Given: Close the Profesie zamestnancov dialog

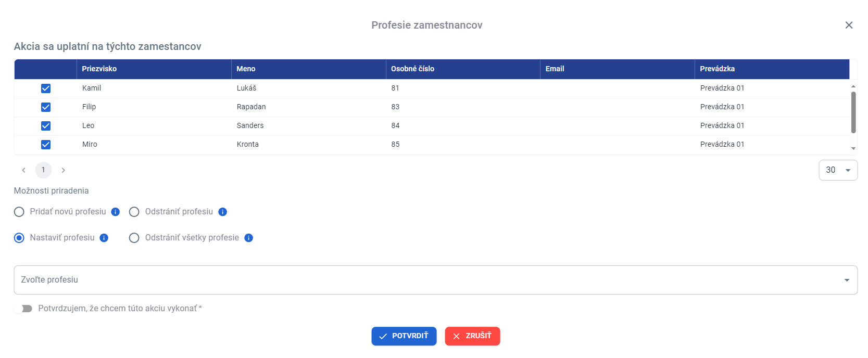Looking at the screenshot, I should coord(849,25).
